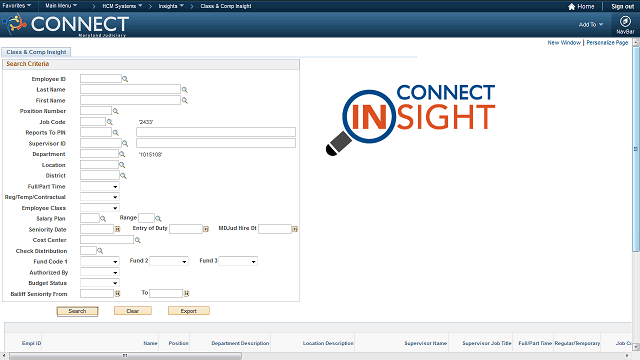The height and width of the screenshot is (360, 640).
Task: Open Position Number lookup magnifier
Action: pos(116,111)
